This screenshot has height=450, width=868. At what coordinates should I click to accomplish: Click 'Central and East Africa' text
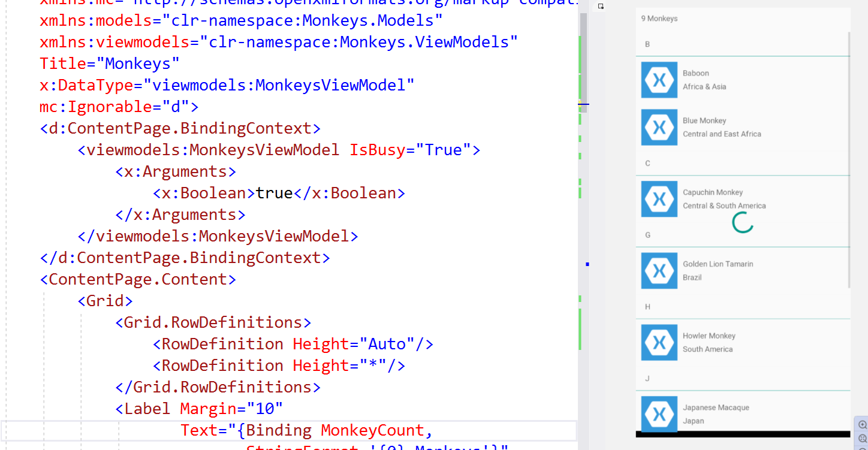[722, 134]
